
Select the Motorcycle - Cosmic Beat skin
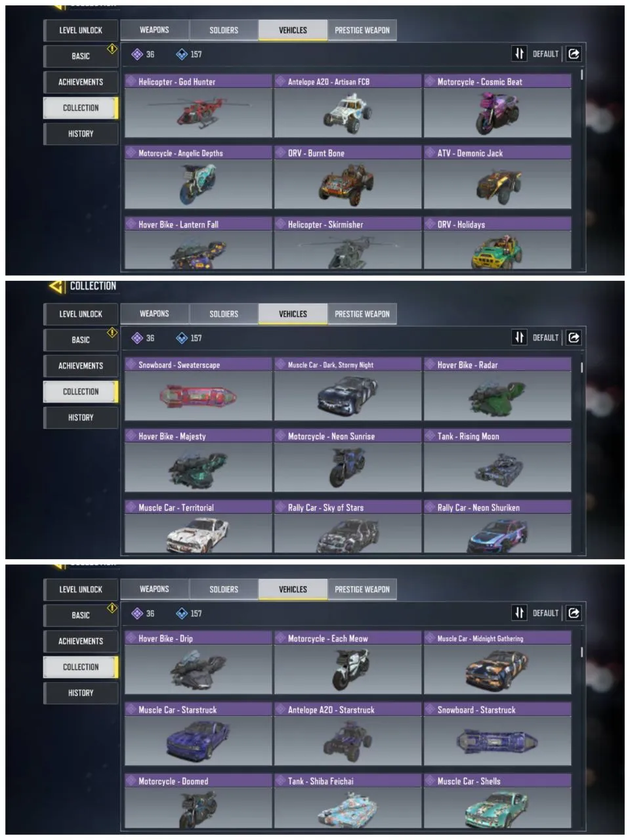(x=497, y=106)
